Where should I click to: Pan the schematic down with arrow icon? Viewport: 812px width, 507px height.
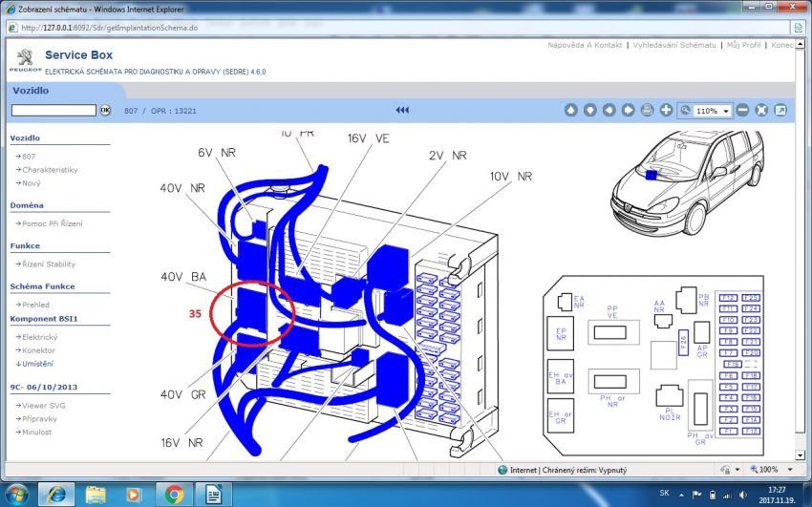point(589,110)
